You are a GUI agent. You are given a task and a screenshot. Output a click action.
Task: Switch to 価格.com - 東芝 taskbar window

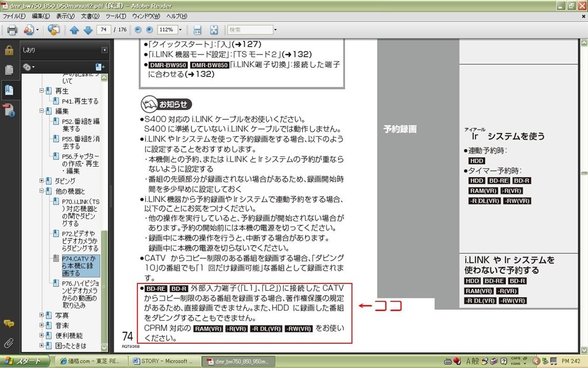pyautogui.click(x=91, y=361)
